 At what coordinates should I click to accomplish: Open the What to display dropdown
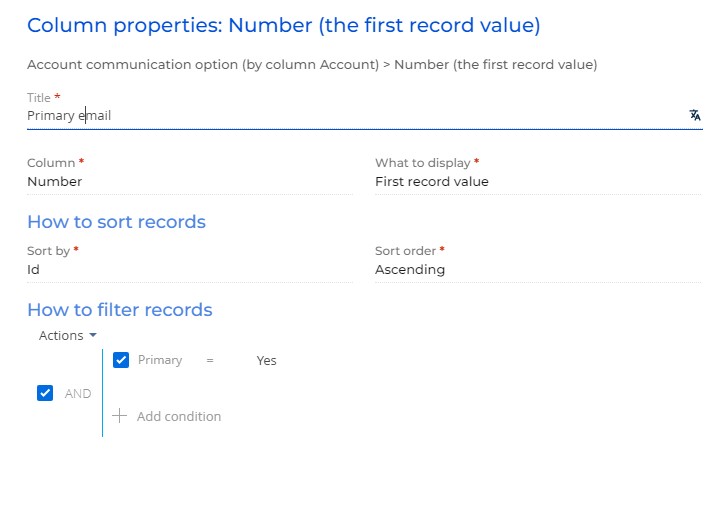538,181
